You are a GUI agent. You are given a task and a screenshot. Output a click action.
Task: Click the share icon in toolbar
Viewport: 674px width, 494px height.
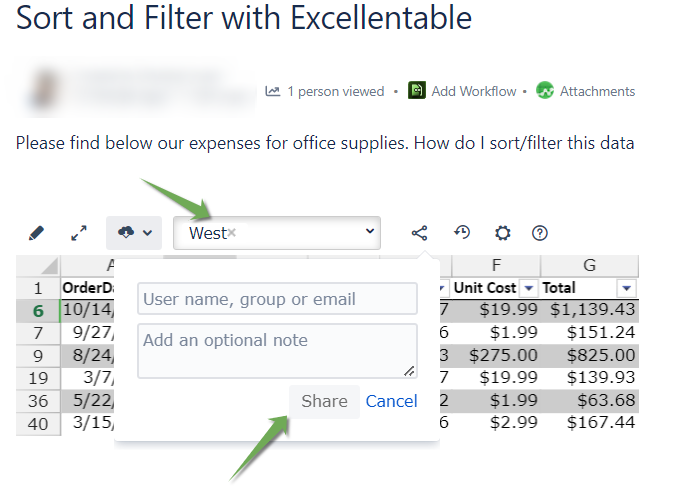pos(420,233)
